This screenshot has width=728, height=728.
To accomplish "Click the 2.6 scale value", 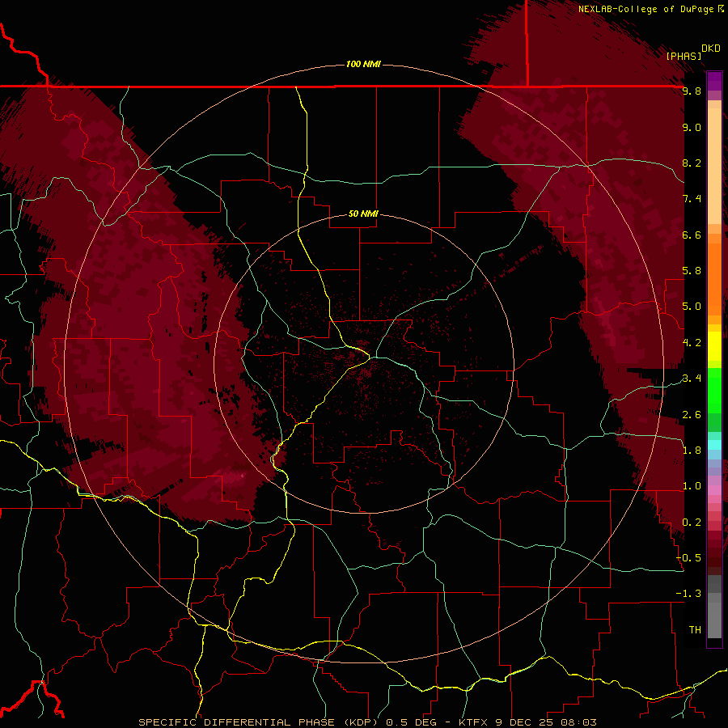I will [692, 415].
